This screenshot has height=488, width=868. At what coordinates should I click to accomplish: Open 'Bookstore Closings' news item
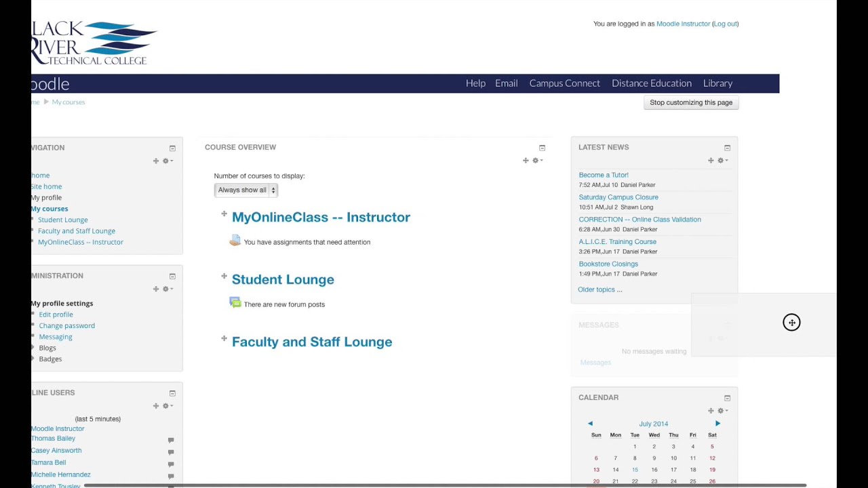[608, 264]
